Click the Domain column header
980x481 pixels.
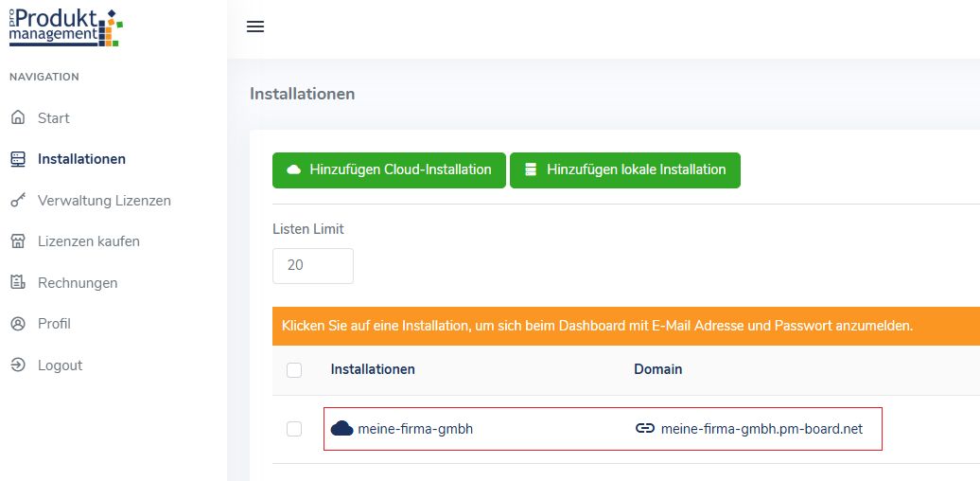tap(658, 369)
